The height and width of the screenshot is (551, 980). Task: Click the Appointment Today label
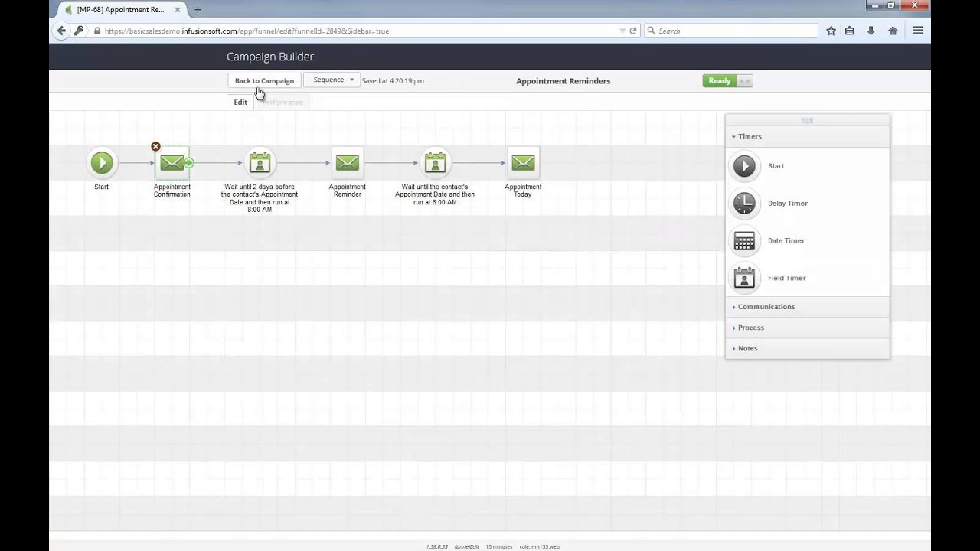point(523,191)
